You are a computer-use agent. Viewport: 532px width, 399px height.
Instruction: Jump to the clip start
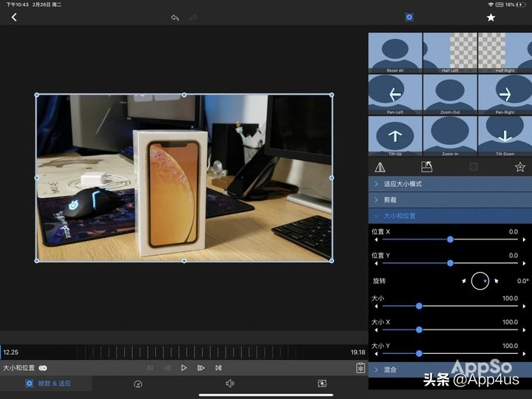tap(150, 368)
